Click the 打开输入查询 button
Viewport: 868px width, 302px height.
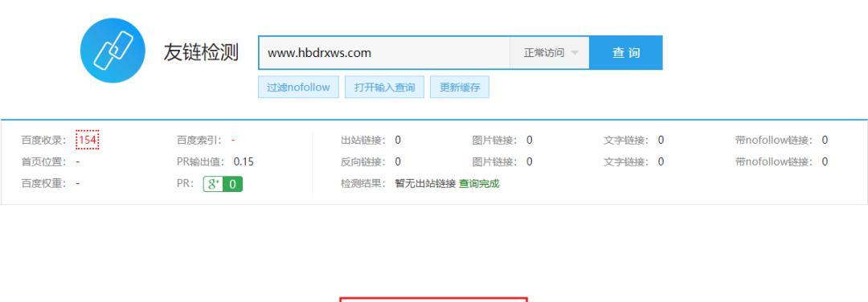tap(384, 88)
